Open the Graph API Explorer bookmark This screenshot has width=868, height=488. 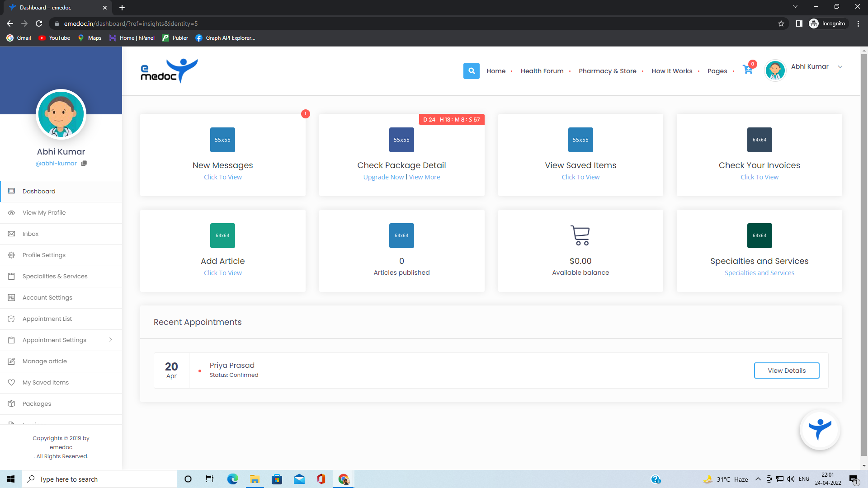click(x=225, y=38)
